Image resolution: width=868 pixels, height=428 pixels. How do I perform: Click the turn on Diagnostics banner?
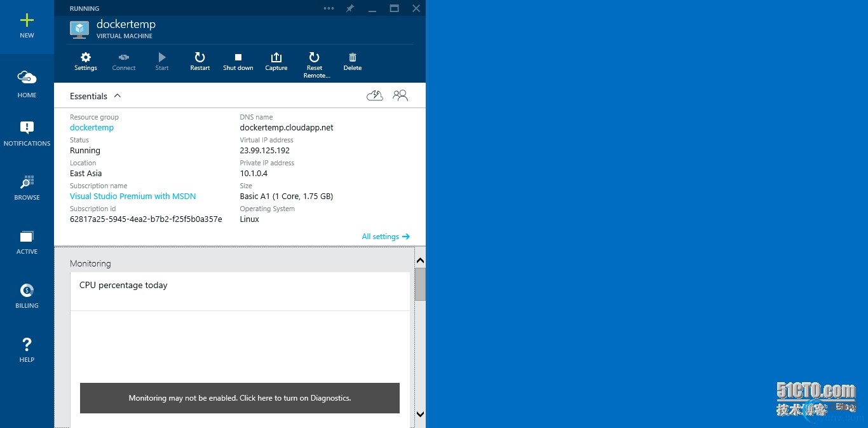pyautogui.click(x=240, y=398)
